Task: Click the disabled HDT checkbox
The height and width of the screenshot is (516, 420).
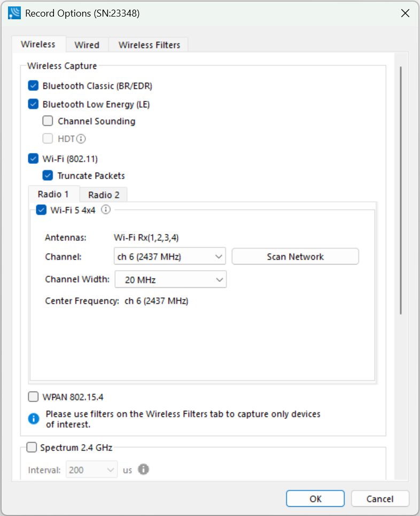Action: point(48,138)
